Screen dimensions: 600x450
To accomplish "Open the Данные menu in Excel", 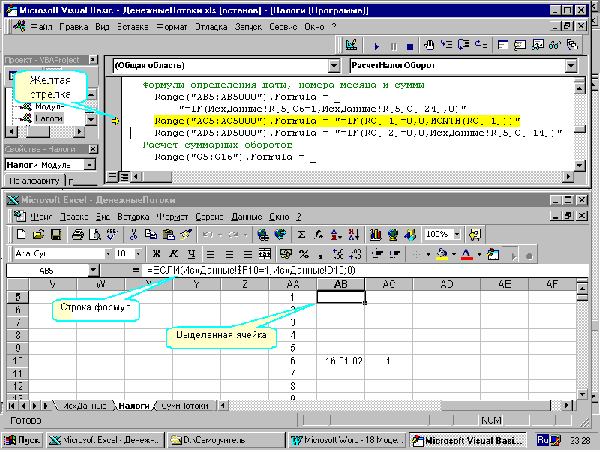I will (x=246, y=217).
